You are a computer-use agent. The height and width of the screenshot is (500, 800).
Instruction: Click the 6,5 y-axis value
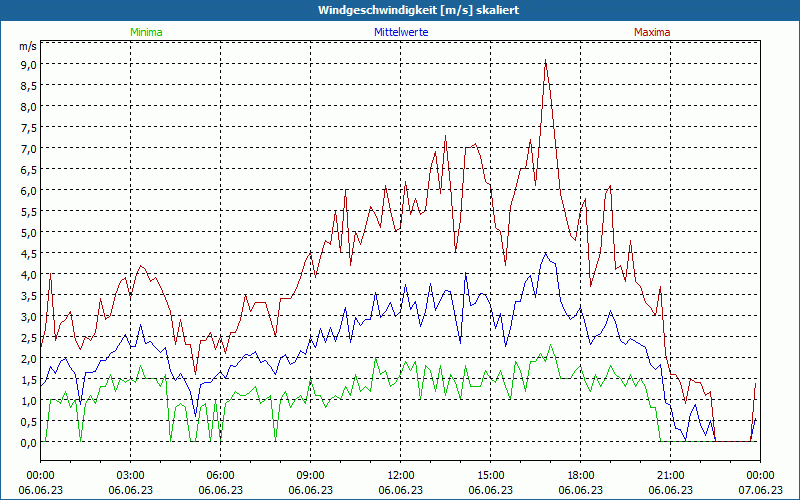(x=28, y=169)
